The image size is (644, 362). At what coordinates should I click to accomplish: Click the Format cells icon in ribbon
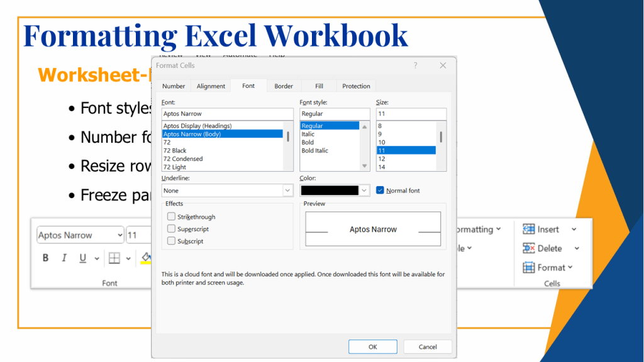(528, 267)
